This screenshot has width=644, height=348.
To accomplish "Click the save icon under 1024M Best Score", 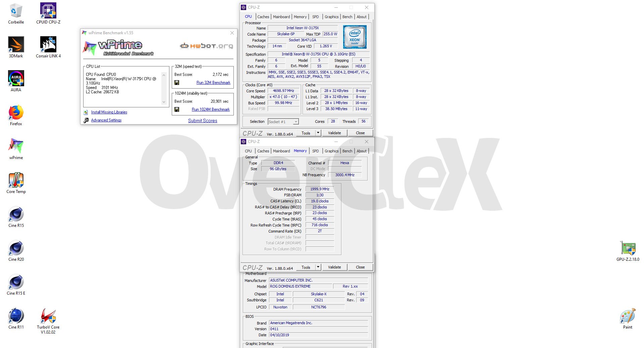I will point(177,109).
